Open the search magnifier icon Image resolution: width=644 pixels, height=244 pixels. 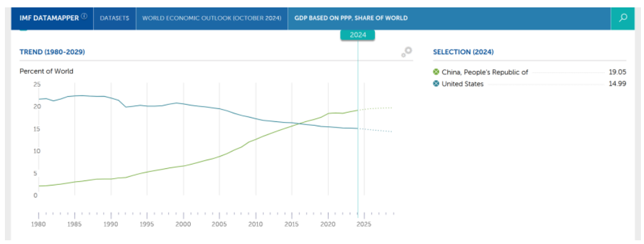pyautogui.click(x=623, y=18)
